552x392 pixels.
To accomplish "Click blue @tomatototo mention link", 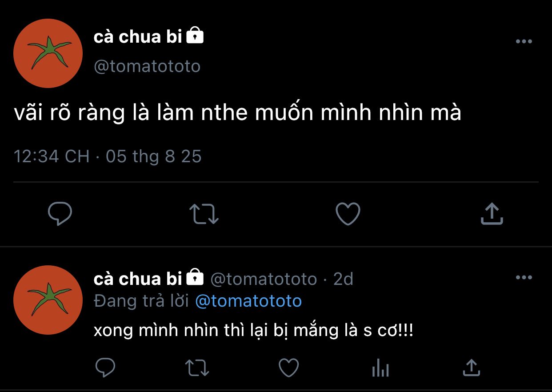I will 248,301.
